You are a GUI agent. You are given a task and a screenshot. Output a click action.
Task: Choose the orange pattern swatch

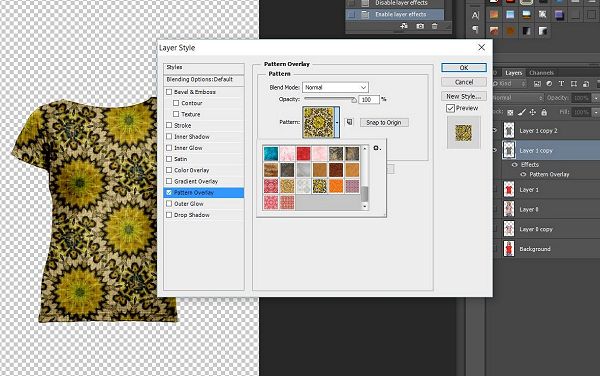click(336, 186)
